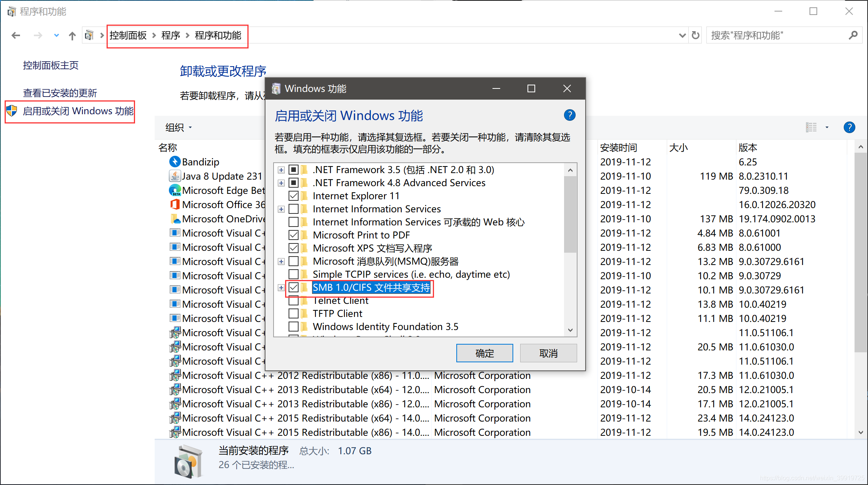
Task: Expand Internet Information Services tree node
Action: (281, 209)
